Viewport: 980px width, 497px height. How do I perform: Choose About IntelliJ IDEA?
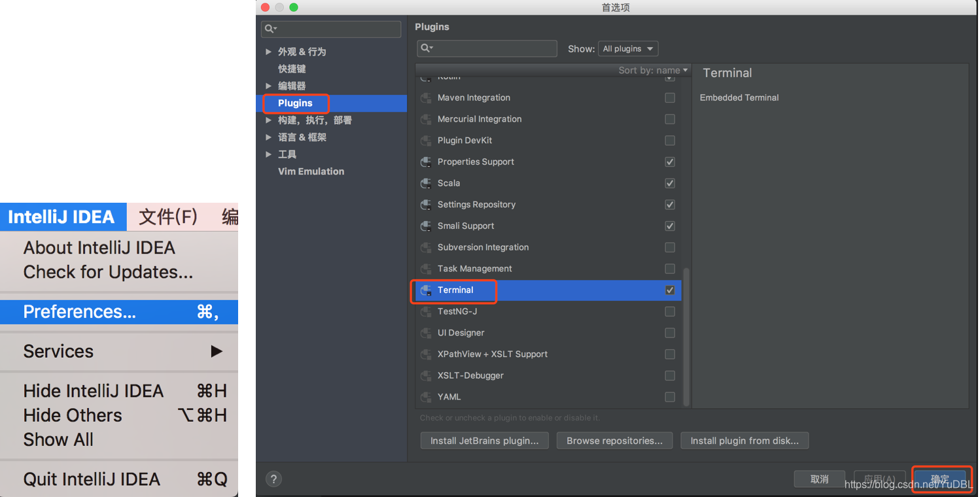pos(99,248)
